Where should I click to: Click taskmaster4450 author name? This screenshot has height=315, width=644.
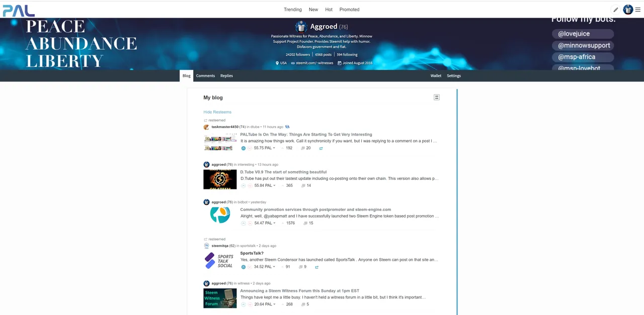[225, 127]
